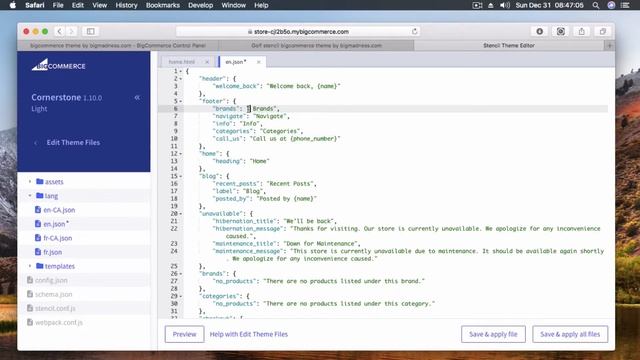Image resolution: width=640 pixels, height=360 pixels.
Task: Close the en.json editor tab
Action: [258, 62]
